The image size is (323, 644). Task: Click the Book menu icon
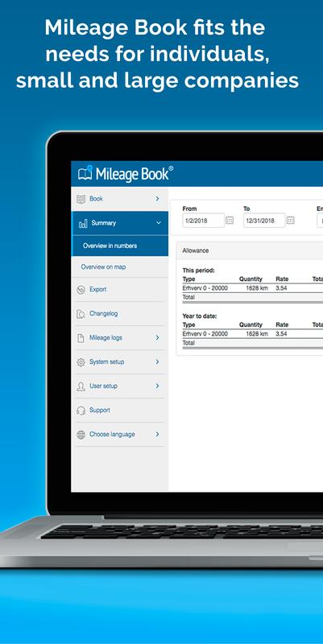(x=81, y=199)
